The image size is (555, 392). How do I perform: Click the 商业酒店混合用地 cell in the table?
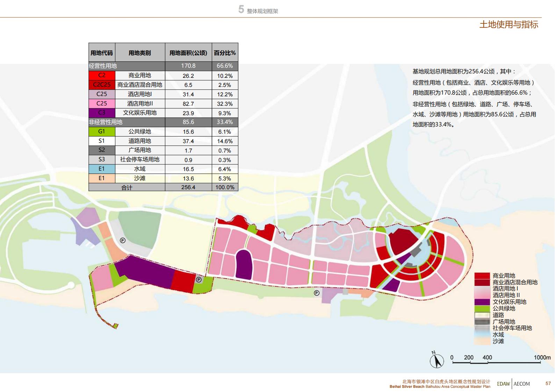[140, 85]
